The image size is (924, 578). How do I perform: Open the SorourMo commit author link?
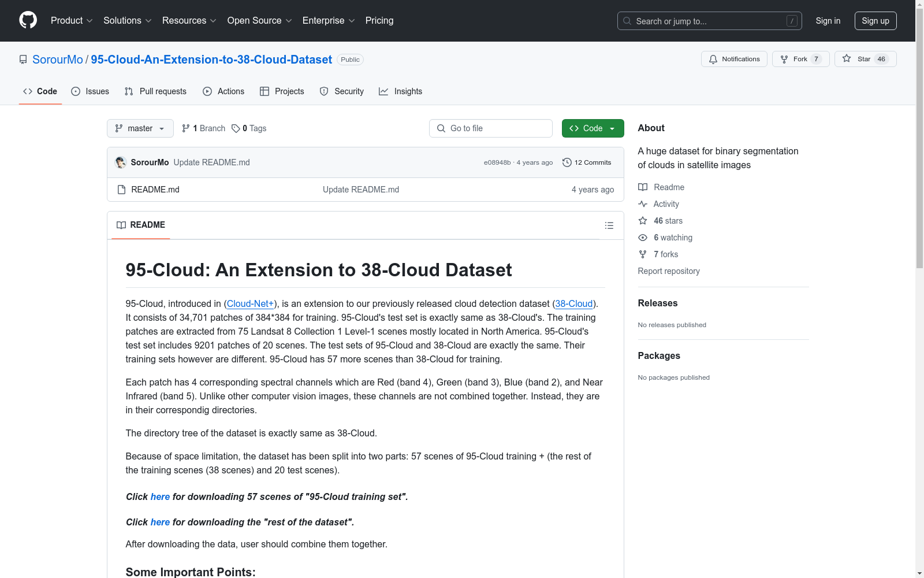(x=150, y=162)
